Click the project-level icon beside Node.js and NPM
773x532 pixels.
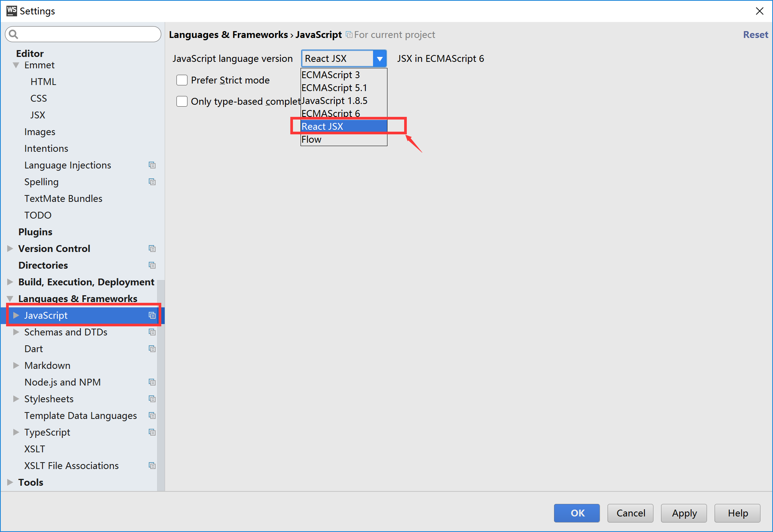pyautogui.click(x=152, y=382)
